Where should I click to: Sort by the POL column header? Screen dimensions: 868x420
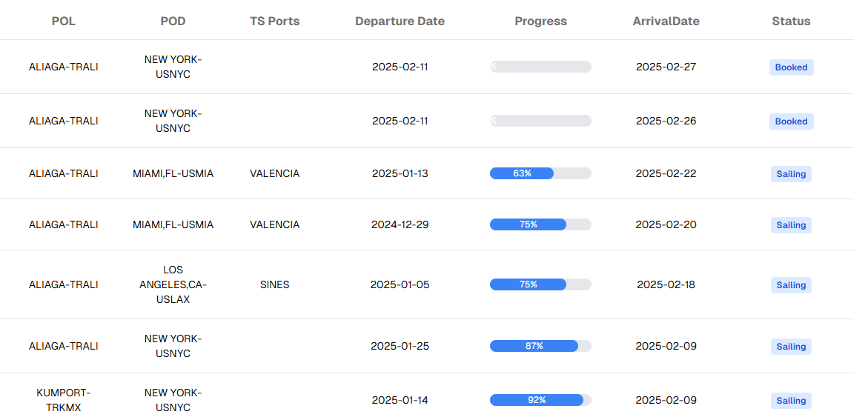tap(64, 21)
